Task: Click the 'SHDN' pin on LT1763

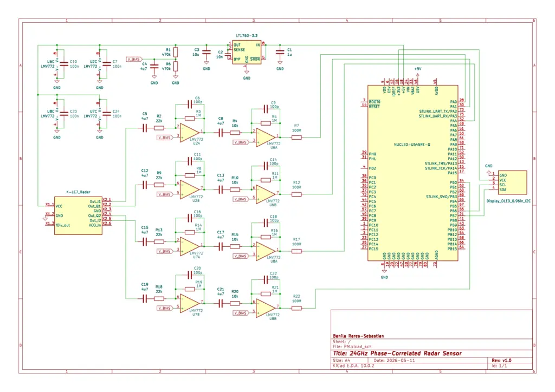Action: click(x=255, y=60)
